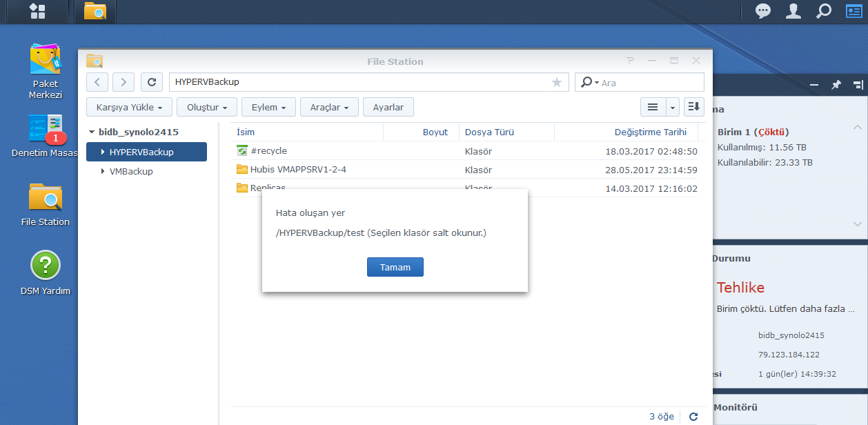Expand the VMBackup tree folder
Viewport: 868px width, 425px height.
pyautogui.click(x=103, y=171)
